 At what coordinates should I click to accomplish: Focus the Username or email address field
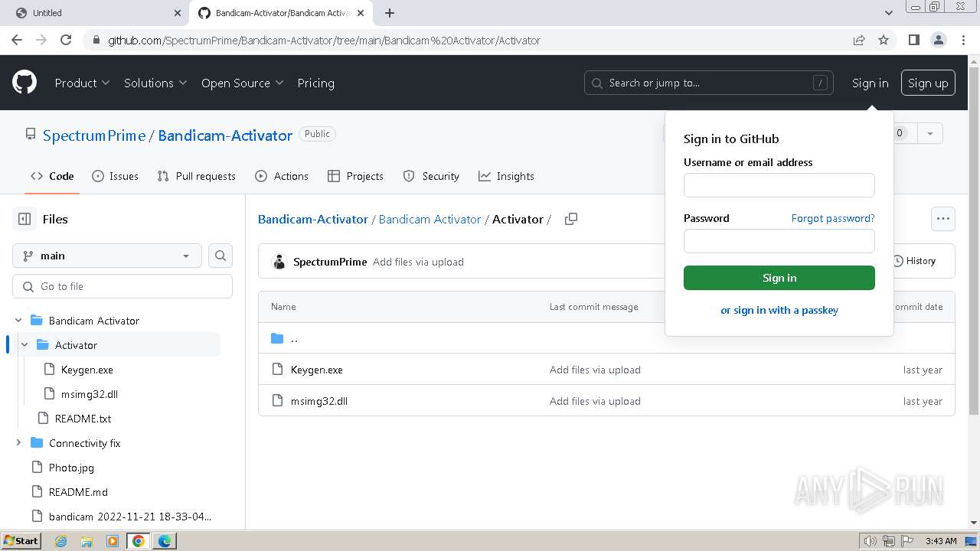click(779, 185)
